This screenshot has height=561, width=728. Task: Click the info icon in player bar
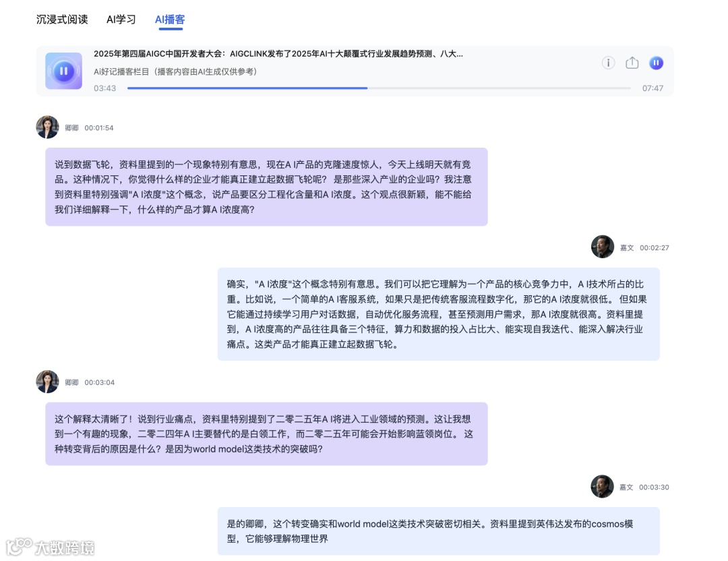point(608,63)
